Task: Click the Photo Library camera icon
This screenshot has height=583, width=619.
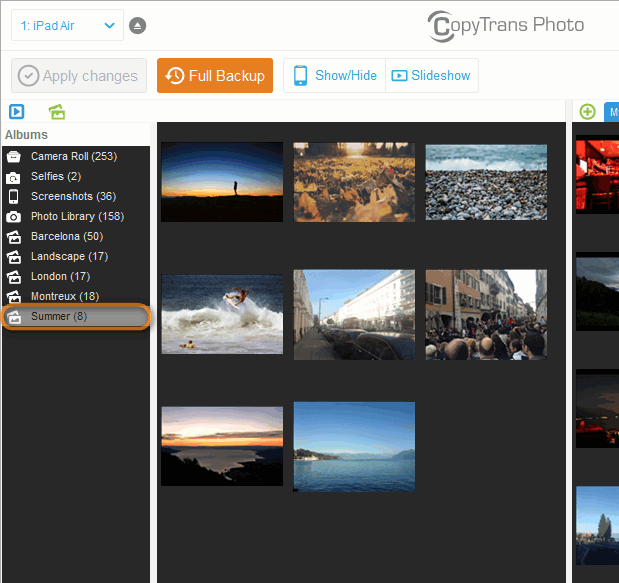Action: pos(13,216)
